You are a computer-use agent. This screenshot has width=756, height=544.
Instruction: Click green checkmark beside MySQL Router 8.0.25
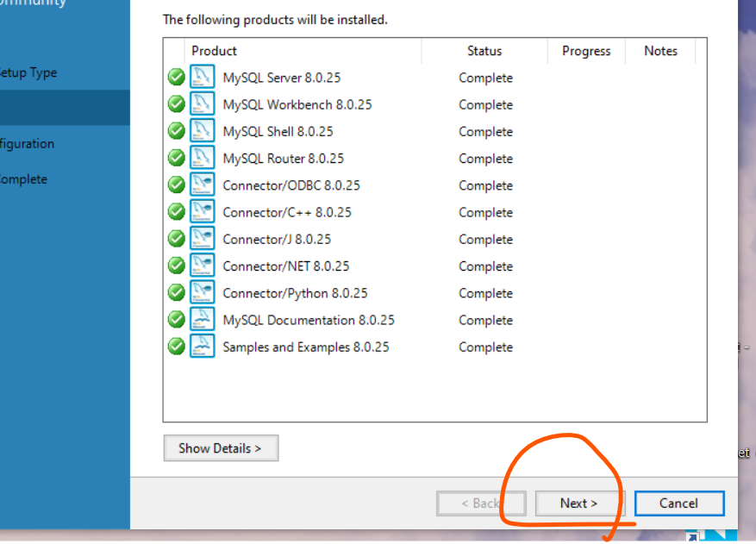(177, 158)
